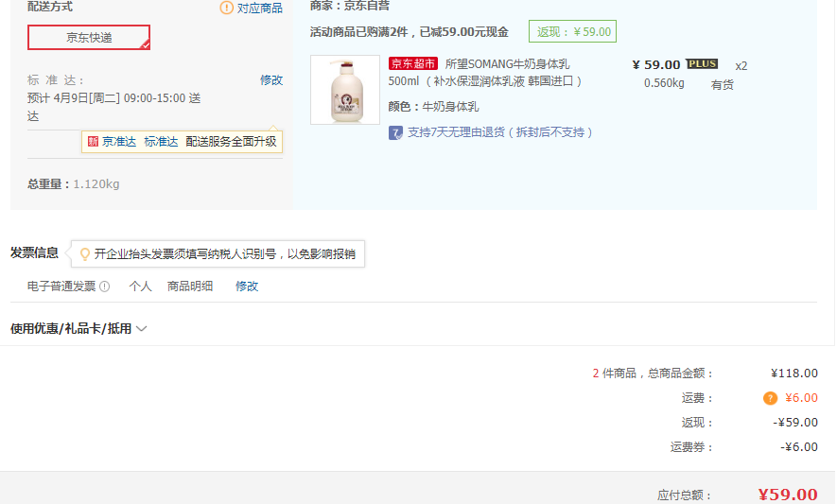Image resolution: width=837 pixels, height=504 pixels.
Task: Click 修改 to edit invoice information
Action: tap(247, 287)
